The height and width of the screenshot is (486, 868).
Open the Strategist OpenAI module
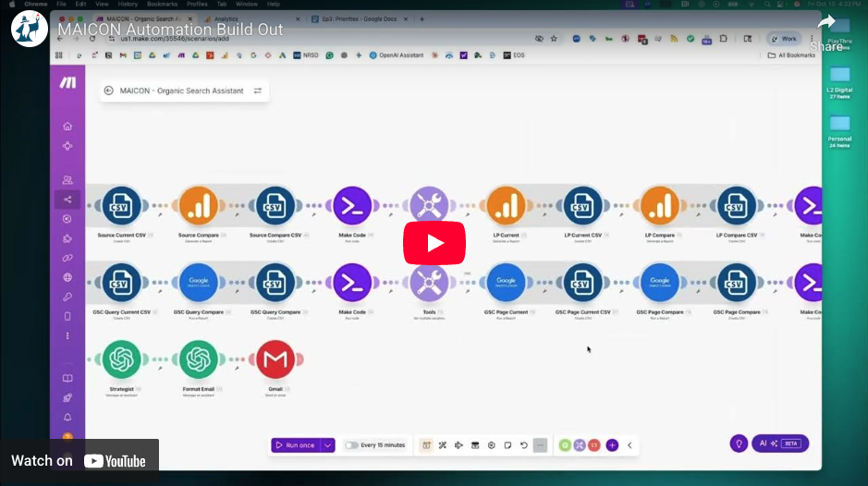[121, 359]
